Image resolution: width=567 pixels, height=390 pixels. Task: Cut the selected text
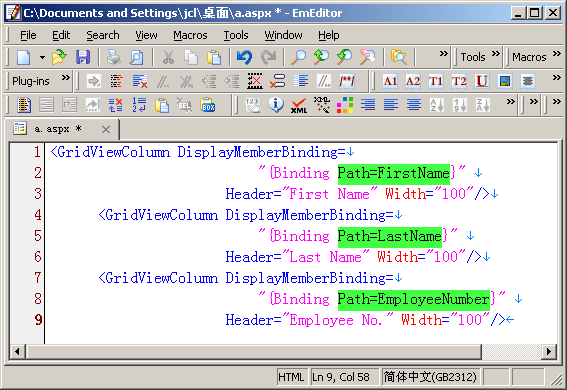[x=168, y=57]
